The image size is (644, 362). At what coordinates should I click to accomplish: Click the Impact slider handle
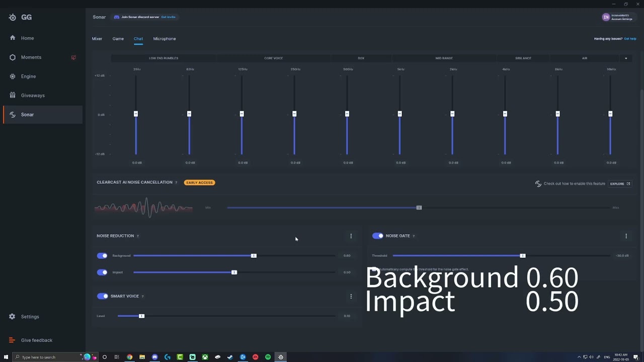234,273
